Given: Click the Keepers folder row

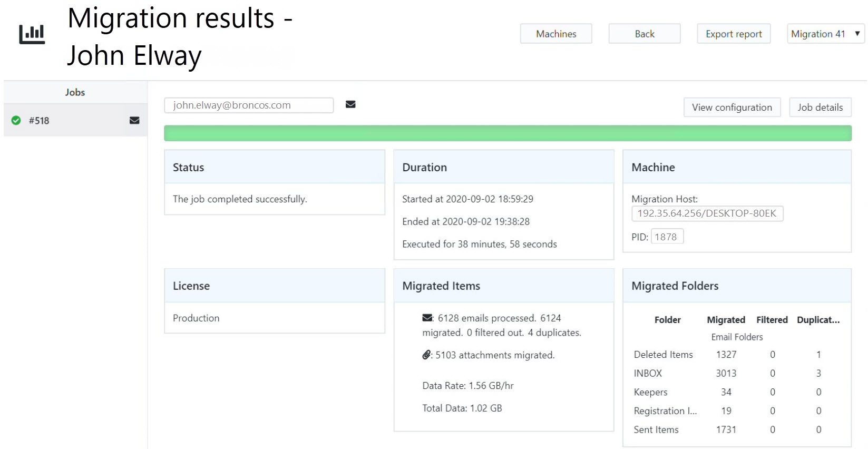Looking at the screenshot, I should pos(737,392).
